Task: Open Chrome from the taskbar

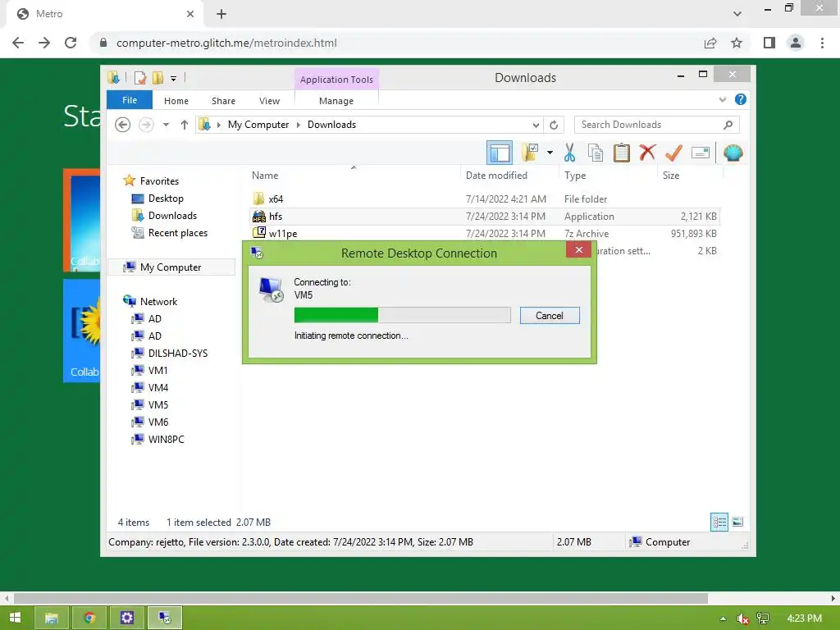Action: coord(89,618)
